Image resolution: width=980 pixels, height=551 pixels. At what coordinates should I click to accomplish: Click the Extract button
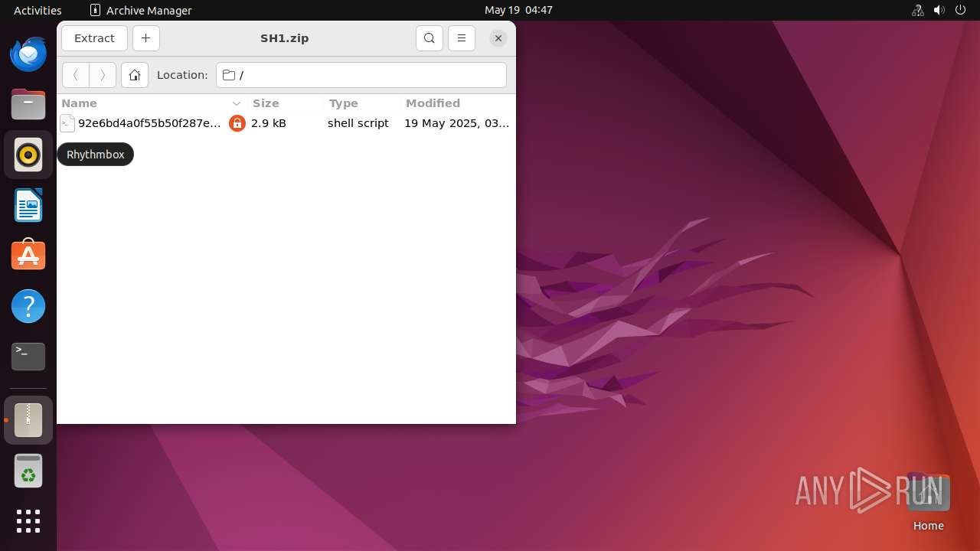tap(94, 38)
